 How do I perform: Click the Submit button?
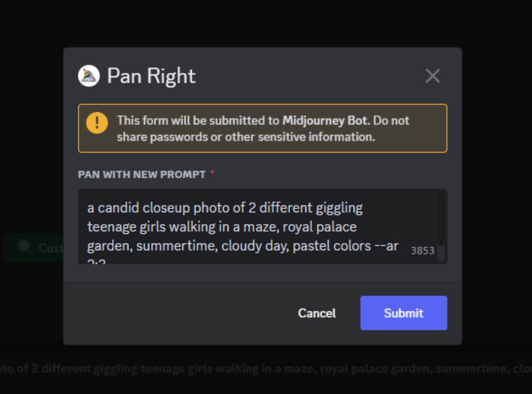click(403, 313)
